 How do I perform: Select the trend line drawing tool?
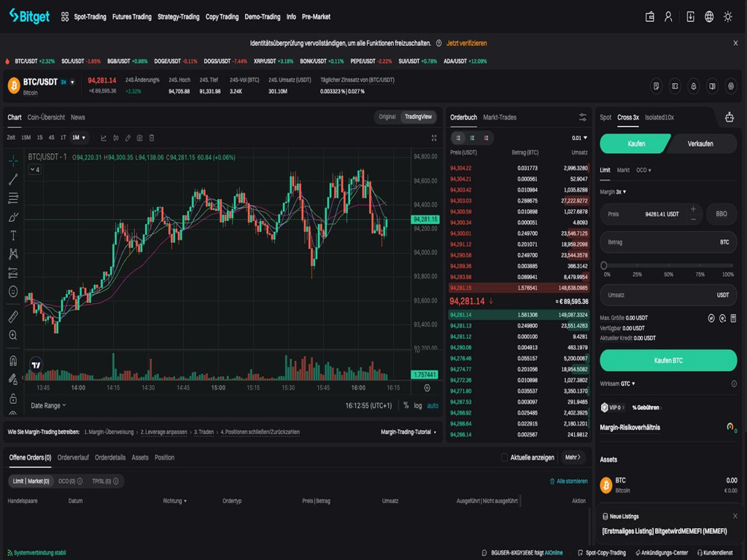click(13, 179)
